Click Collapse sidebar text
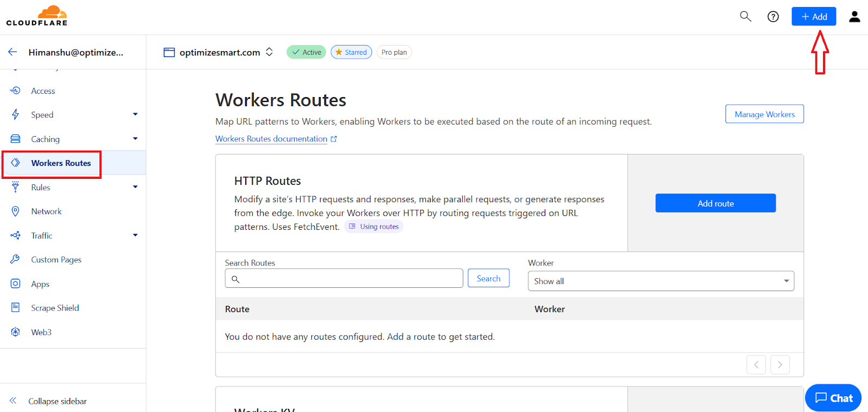The width and height of the screenshot is (868, 412). [58, 401]
